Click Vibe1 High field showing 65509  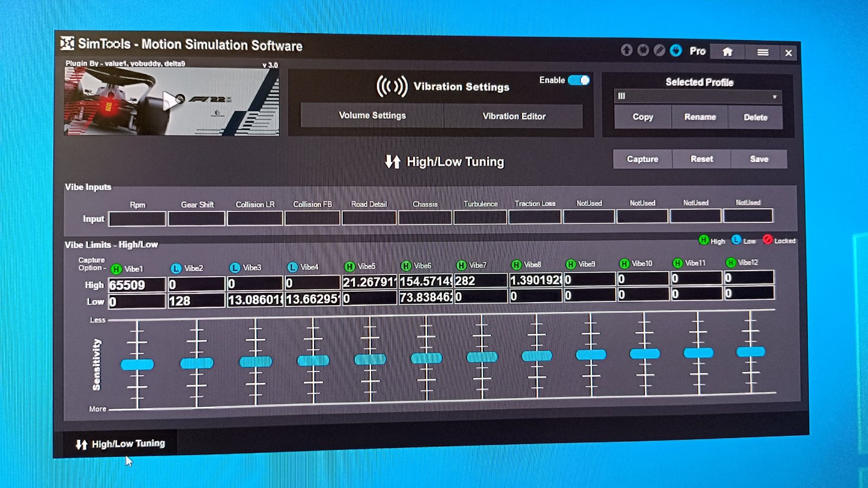tap(137, 285)
